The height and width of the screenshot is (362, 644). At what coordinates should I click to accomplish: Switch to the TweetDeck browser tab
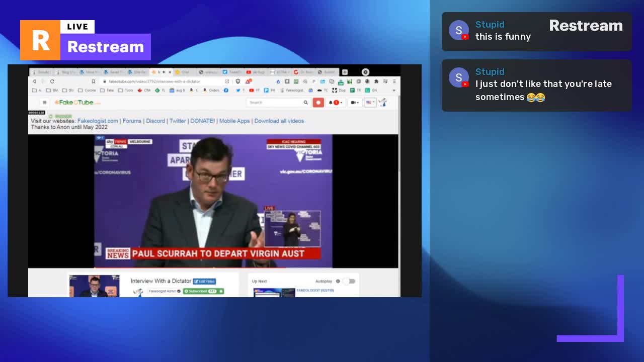(233, 72)
